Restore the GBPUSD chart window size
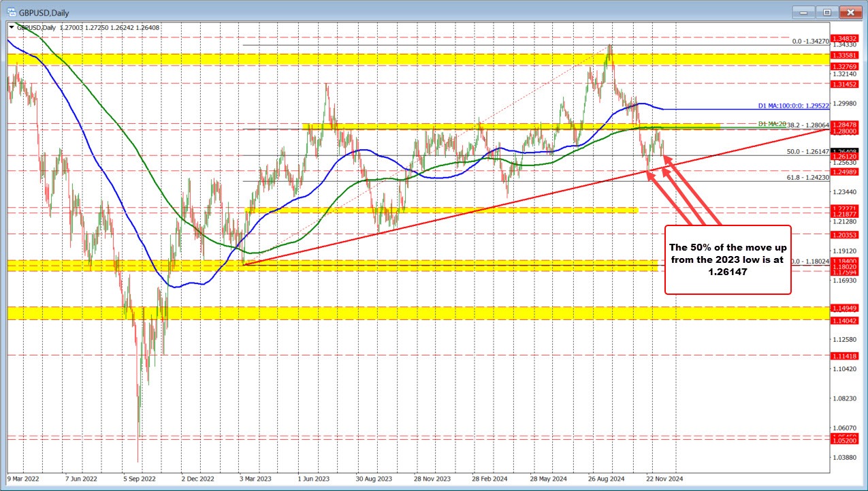This screenshot has width=868, height=491. point(826,12)
